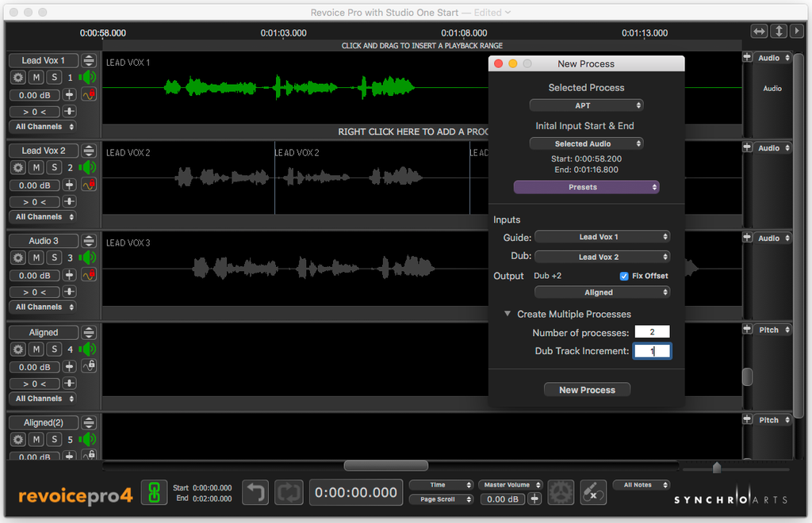
Task: Collapse the Create Multiple Processes section
Action: [x=507, y=314]
